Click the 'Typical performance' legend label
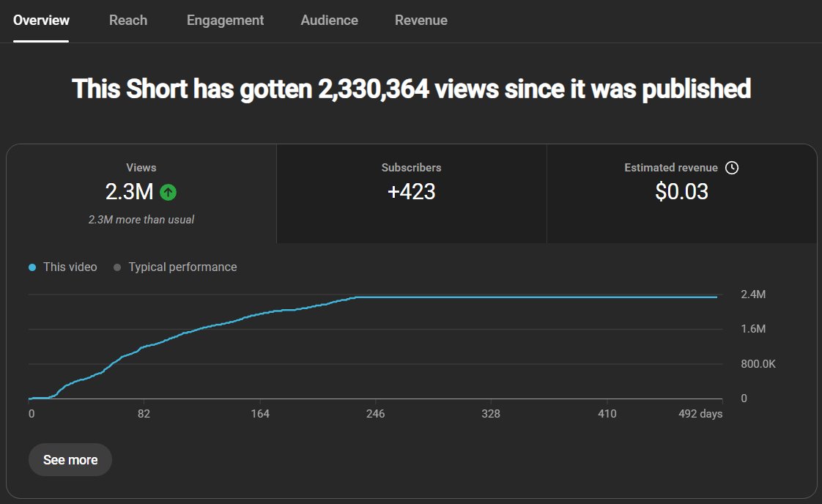 pyautogui.click(x=182, y=267)
